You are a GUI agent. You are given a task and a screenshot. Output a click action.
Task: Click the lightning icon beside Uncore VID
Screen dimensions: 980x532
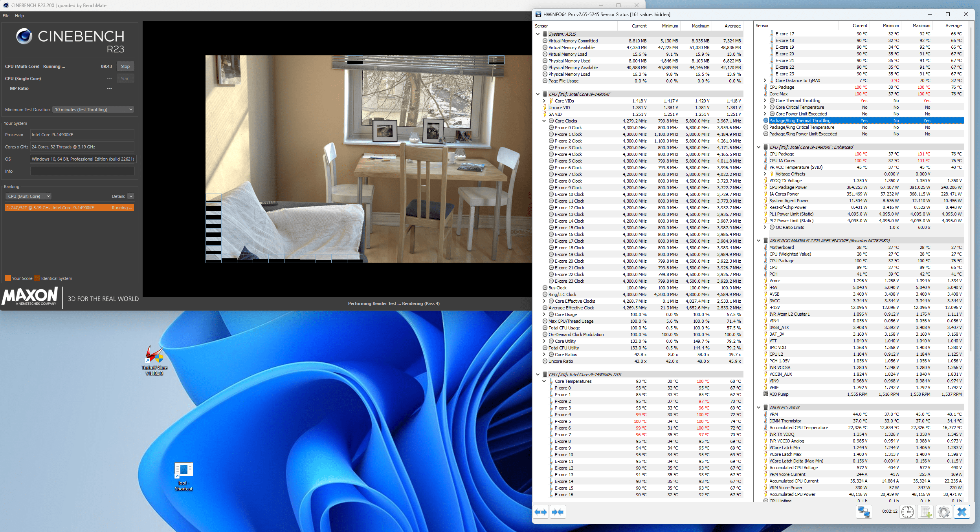(x=545, y=108)
